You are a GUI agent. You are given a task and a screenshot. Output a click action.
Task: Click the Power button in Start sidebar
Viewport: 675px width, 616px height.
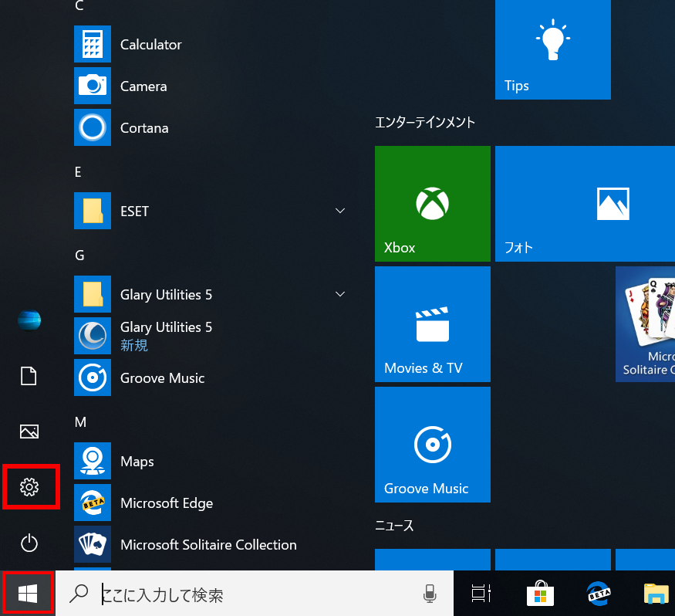(29, 543)
